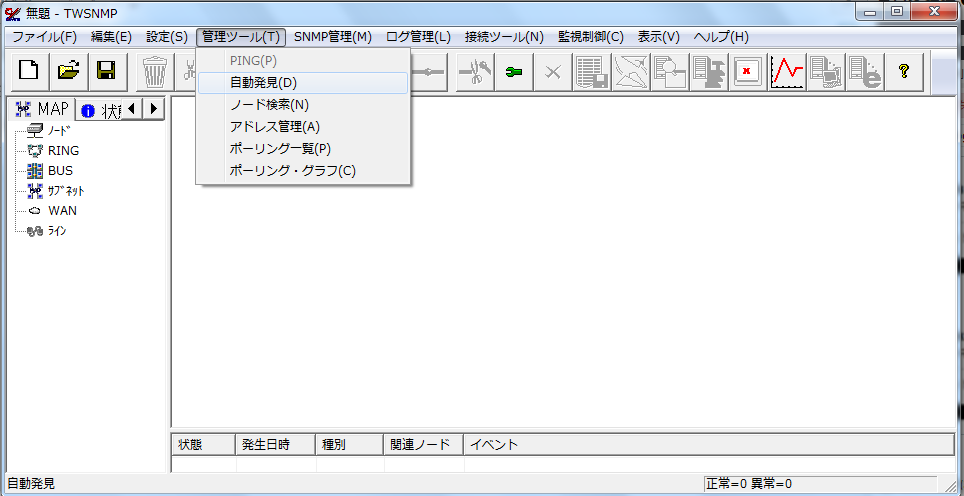The height and width of the screenshot is (496, 964).
Task: Choose ノード検索(N) from the menu
Action: pyautogui.click(x=303, y=105)
